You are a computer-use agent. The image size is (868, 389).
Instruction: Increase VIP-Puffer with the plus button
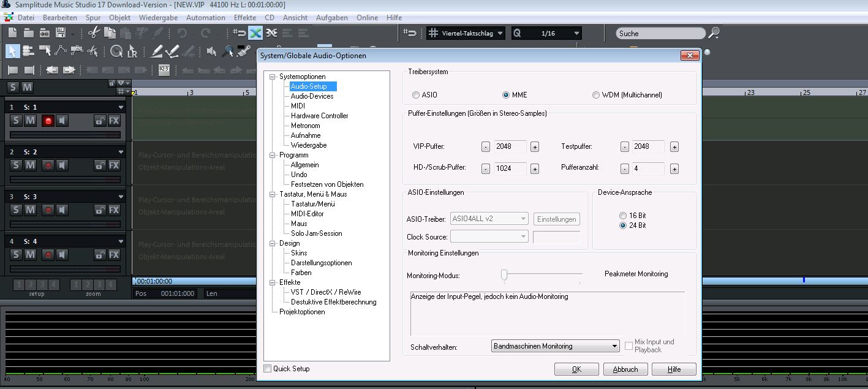(534, 147)
